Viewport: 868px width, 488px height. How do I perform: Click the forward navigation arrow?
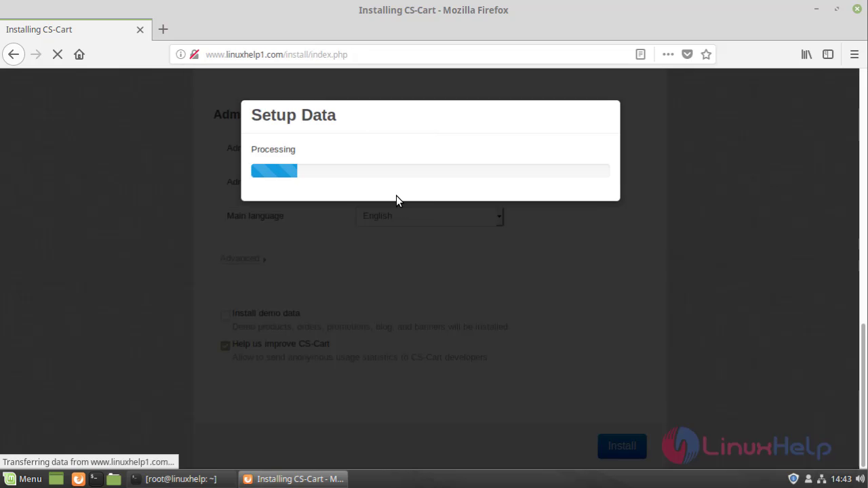pos(36,54)
